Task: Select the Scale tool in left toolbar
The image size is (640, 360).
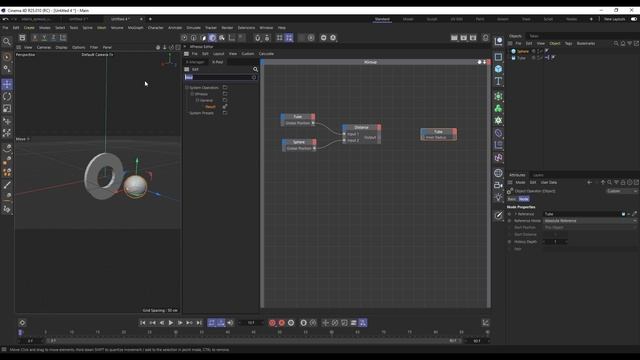Action: pos(7,109)
